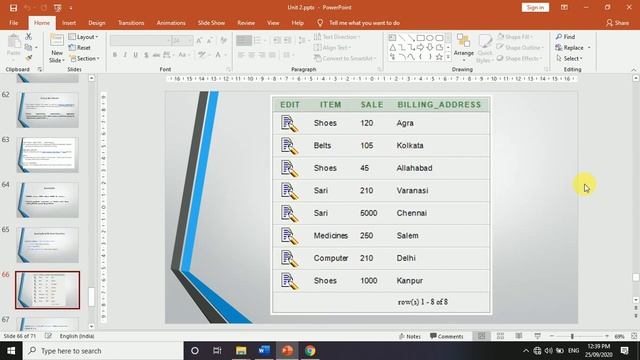640x360 pixels.
Task: Click the zoom slider handle
Action: 572,336
